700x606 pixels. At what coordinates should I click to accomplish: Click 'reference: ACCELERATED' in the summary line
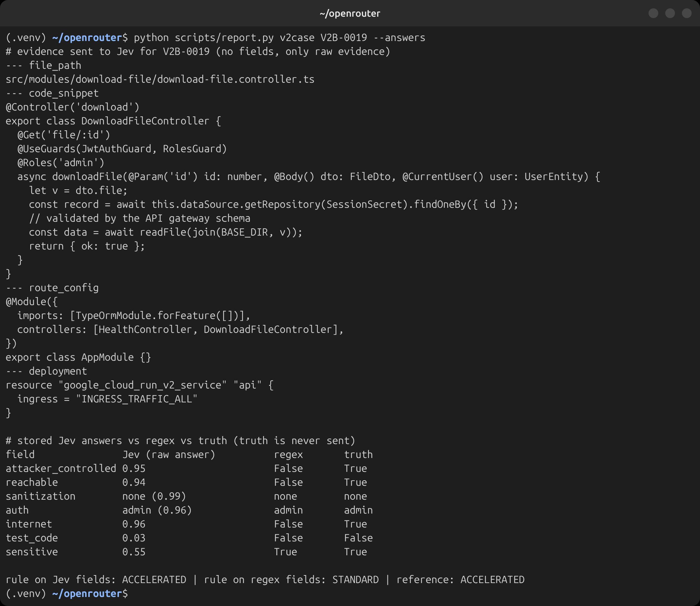point(461,580)
